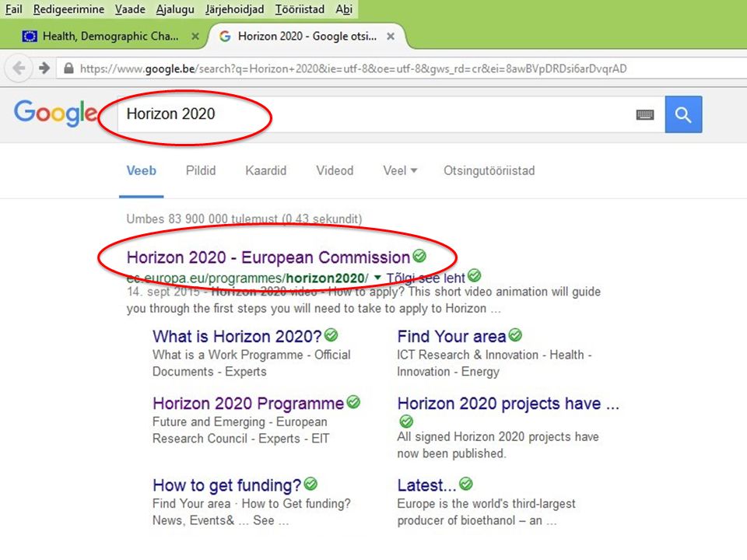Screen dimensions: 747x560
Task: Click green checkmark beside Latest...
Action: 466,485
